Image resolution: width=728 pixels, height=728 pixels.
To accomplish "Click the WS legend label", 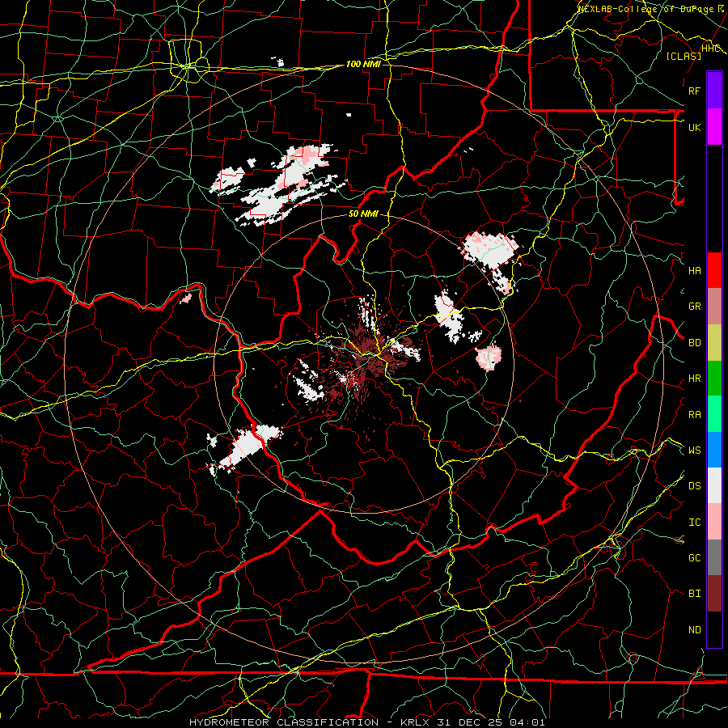I will [x=694, y=451].
